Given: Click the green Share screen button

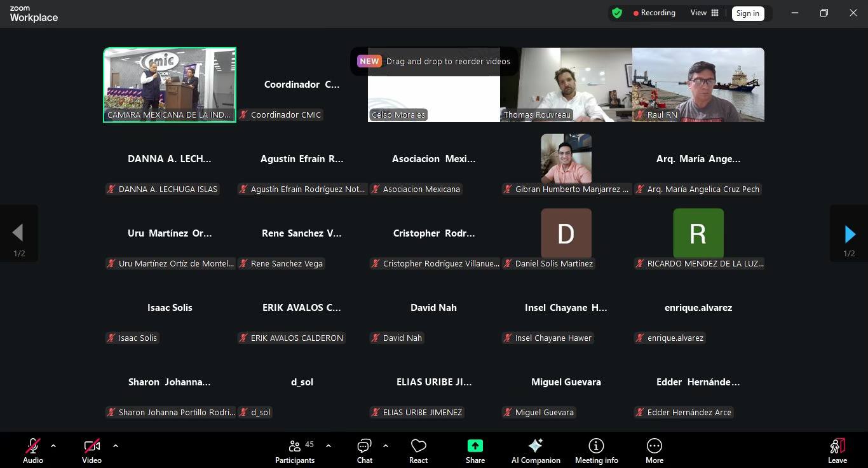Looking at the screenshot, I should click(475, 450).
